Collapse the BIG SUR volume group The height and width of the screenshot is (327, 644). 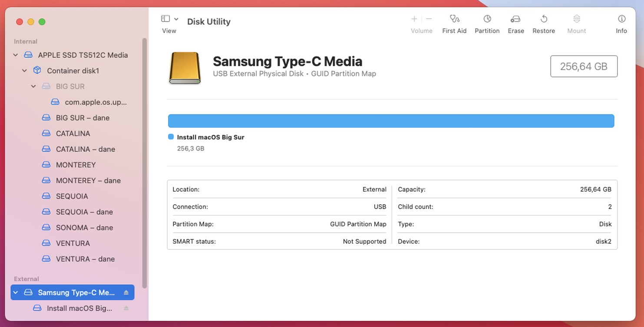click(33, 86)
